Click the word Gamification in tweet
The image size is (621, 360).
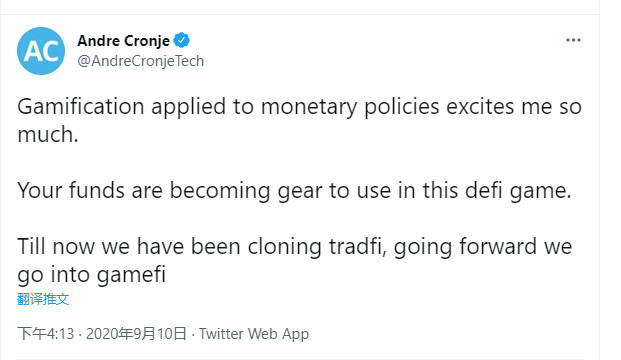tap(81, 107)
